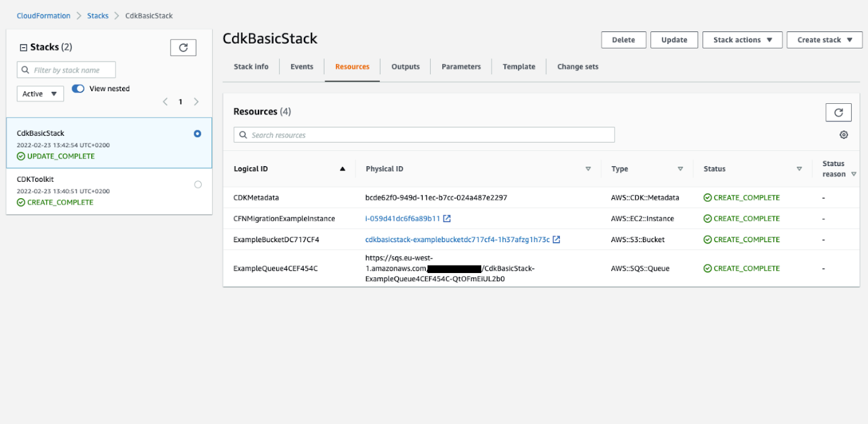Screen dimensions: 868x424
Task: Go to next stacks page
Action: pos(196,101)
